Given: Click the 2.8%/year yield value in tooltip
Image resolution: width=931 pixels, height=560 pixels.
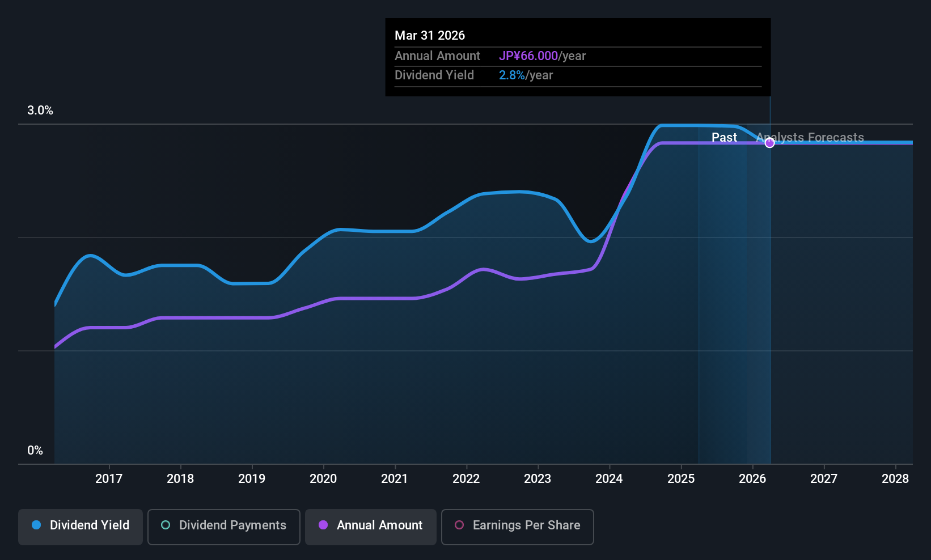Looking at the screenshot, I should (526, 75).
